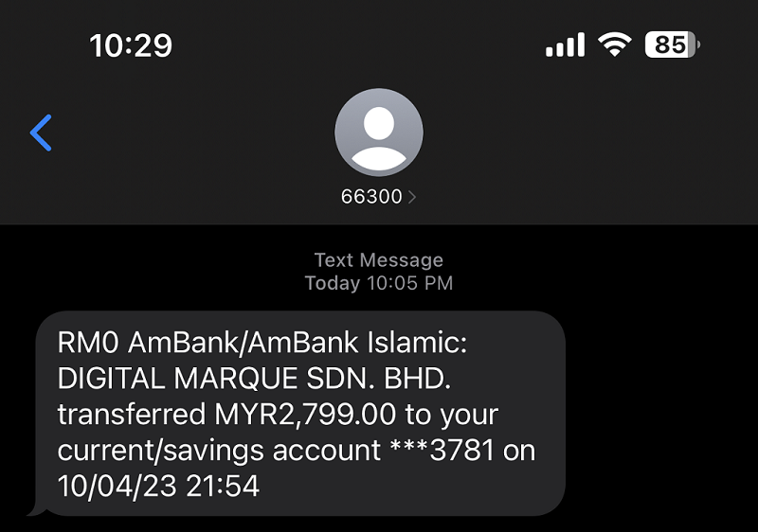Screen dimensions: 758x532
Task: Tap the 10/04/23 date in message
Action: click(117, 486)
